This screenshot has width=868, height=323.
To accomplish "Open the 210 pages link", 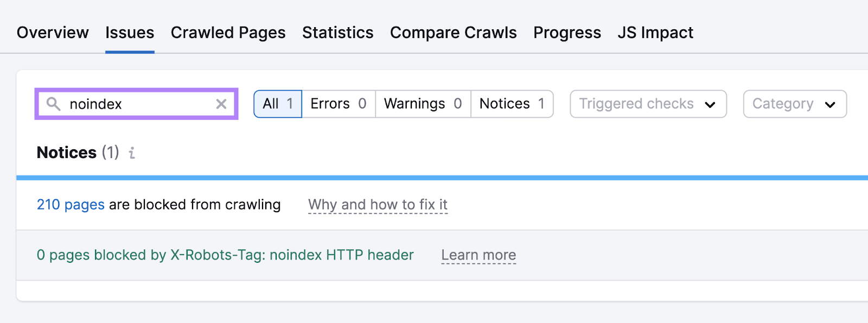I will point(70,205).
